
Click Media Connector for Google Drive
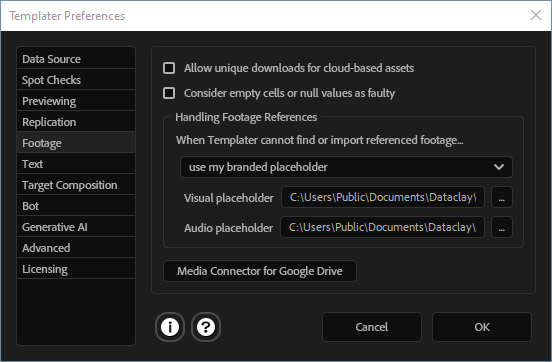[260, 271]
